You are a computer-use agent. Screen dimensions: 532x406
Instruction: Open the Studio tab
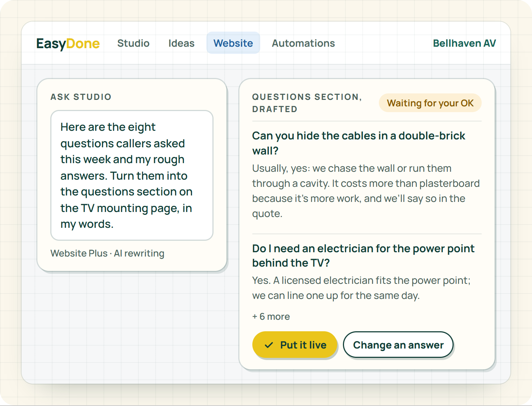coord(133,43)
